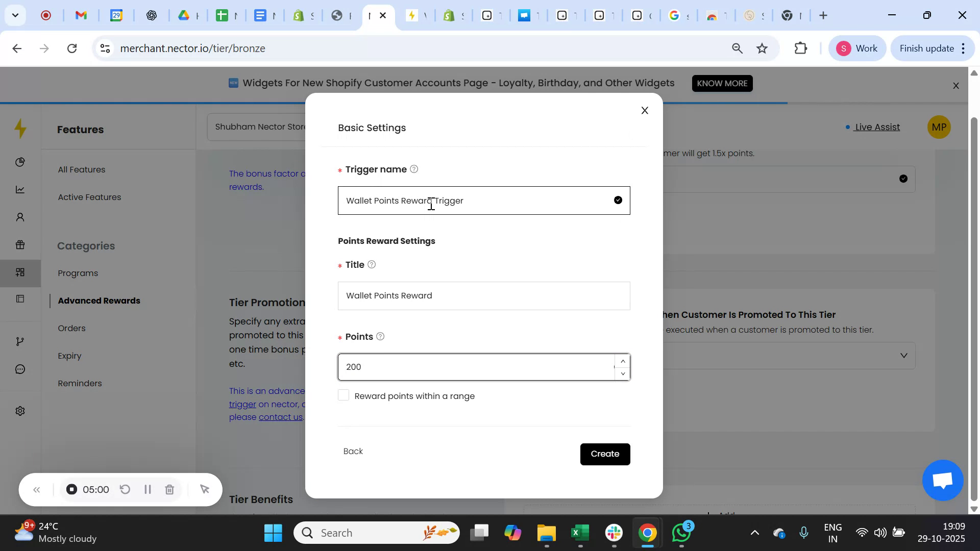This screenshot has width=980, height=551.
Task: Open the contact us link
Action: point(280,417)
